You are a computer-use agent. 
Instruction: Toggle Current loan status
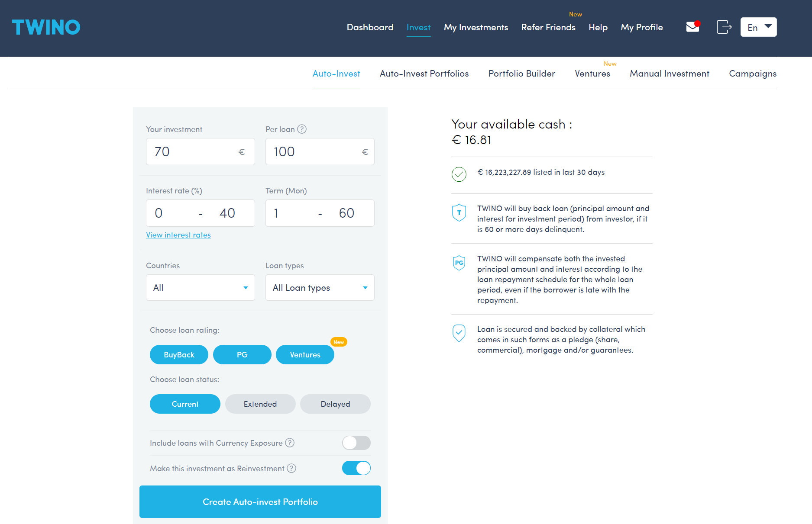pos(185,404)
